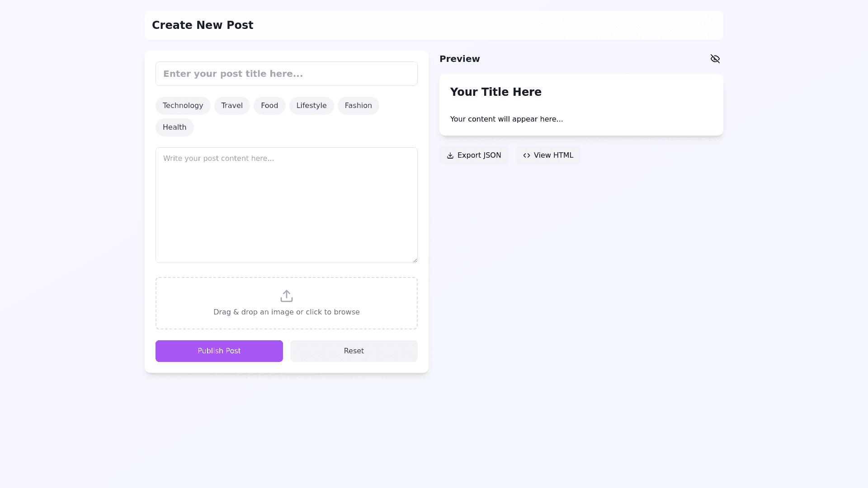Click the Reset button
The height and width of the screenshot is (488, 868).
354,351
